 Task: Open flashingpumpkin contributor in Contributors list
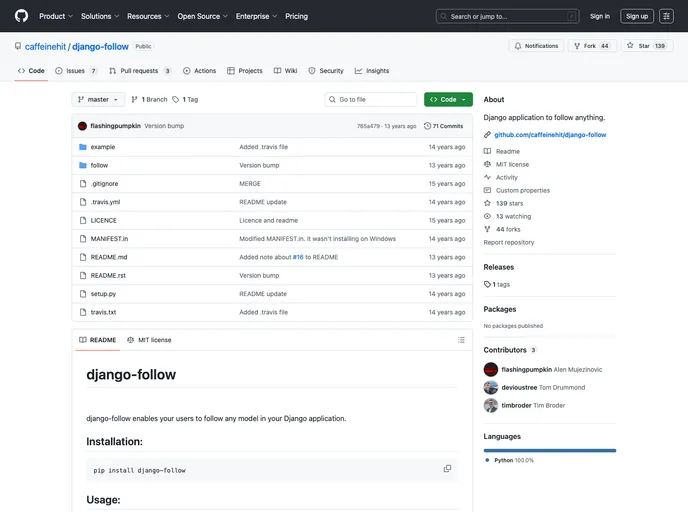[527, 369]
